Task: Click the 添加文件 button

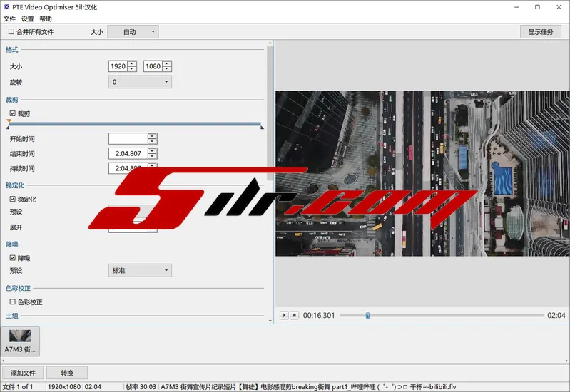Action: (23, 373)
